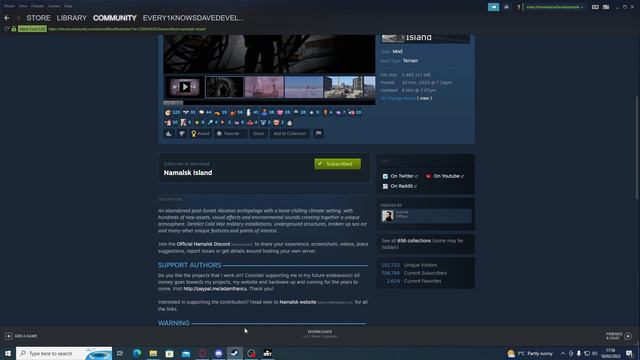
Task: Open the Windows notification center
Action: point(629,353)
